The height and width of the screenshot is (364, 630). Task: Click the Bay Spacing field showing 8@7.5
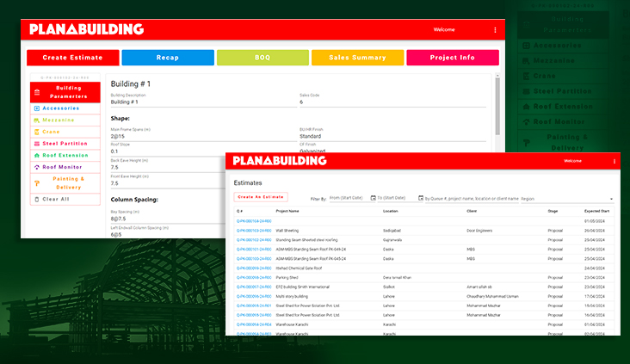tap(168, 219)
